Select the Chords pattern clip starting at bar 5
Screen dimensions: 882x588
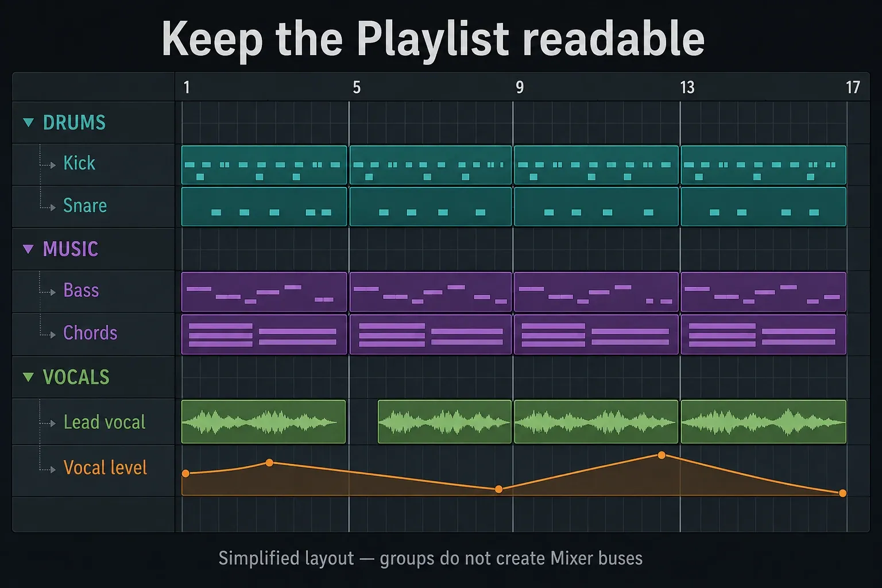[431, 334]
